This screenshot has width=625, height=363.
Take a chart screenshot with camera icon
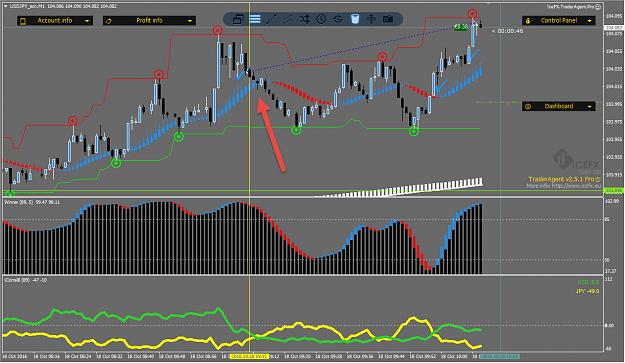[388, 19]
